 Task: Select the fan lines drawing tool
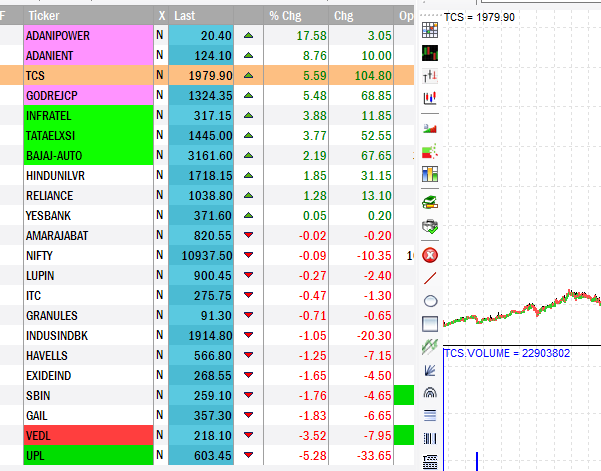[x=430, y=370]
